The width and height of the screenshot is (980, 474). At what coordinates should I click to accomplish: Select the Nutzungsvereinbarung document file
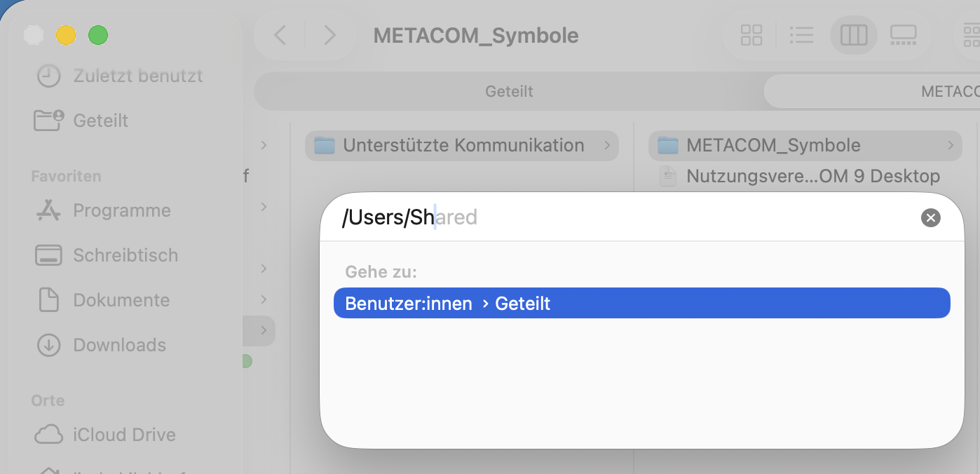[x=812, y=176]
